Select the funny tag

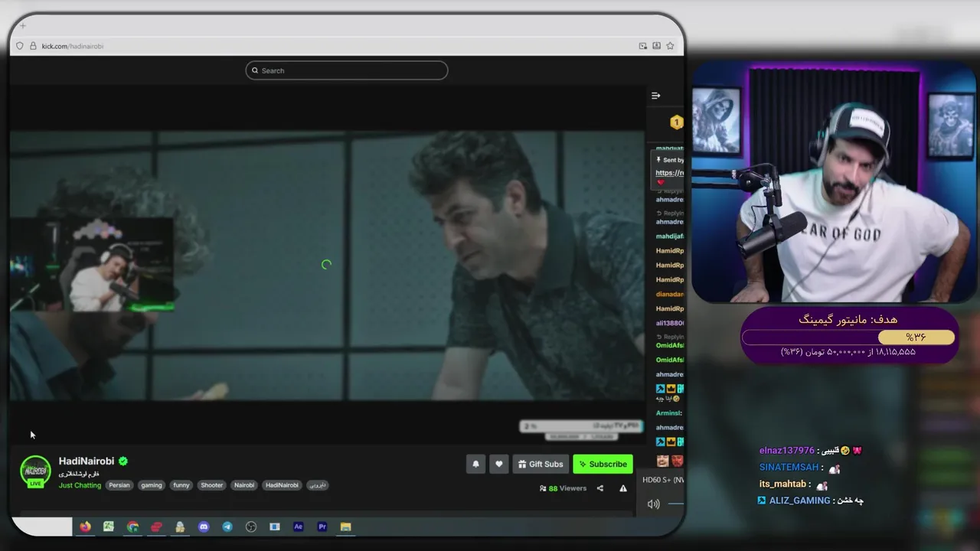(x=181, y=485)
